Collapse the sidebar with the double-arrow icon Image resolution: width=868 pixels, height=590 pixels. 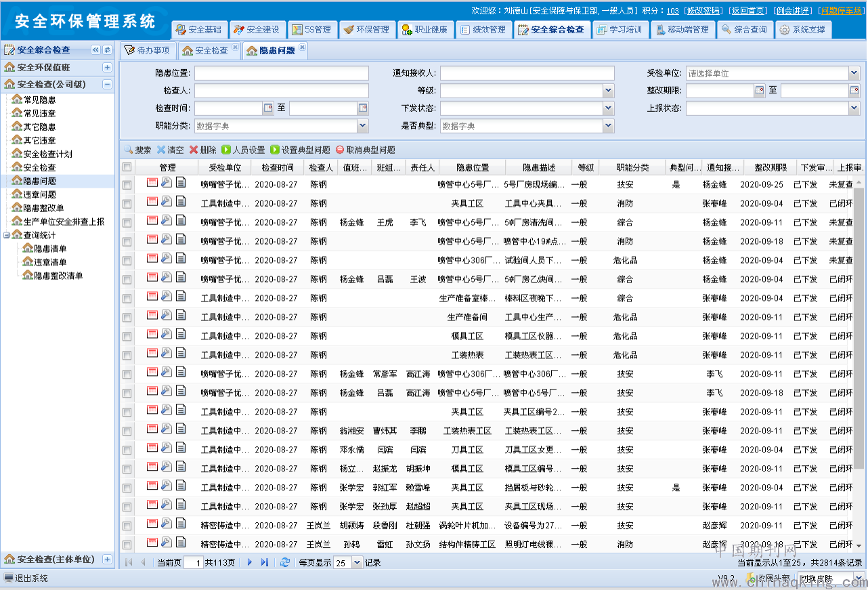(x=95, y=50)
